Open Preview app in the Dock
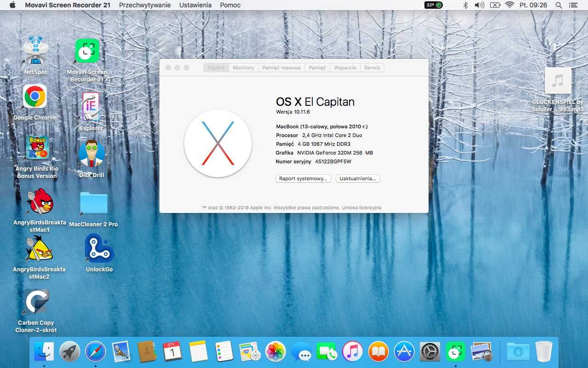 [481, 352]
